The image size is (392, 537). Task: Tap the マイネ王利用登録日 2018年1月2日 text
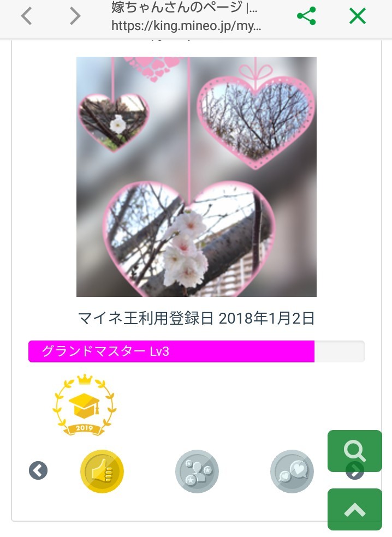[197, 318]
